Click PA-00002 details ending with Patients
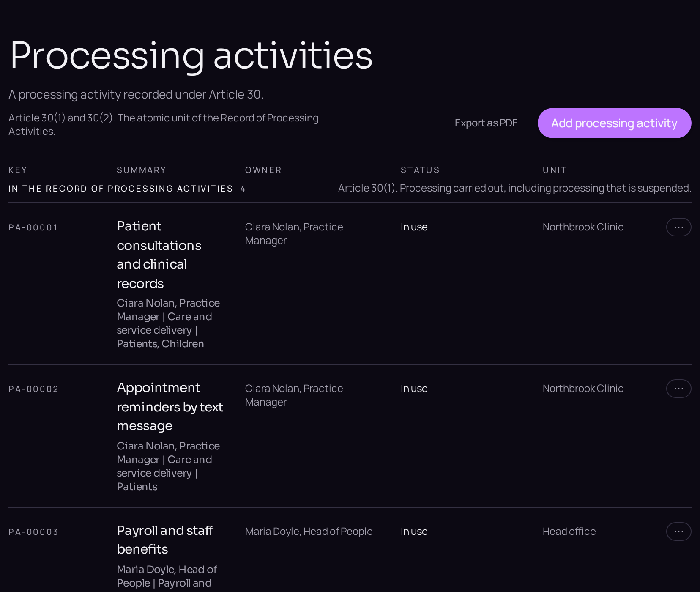This screenshot has height=592, width=700. tap(168, 466)
